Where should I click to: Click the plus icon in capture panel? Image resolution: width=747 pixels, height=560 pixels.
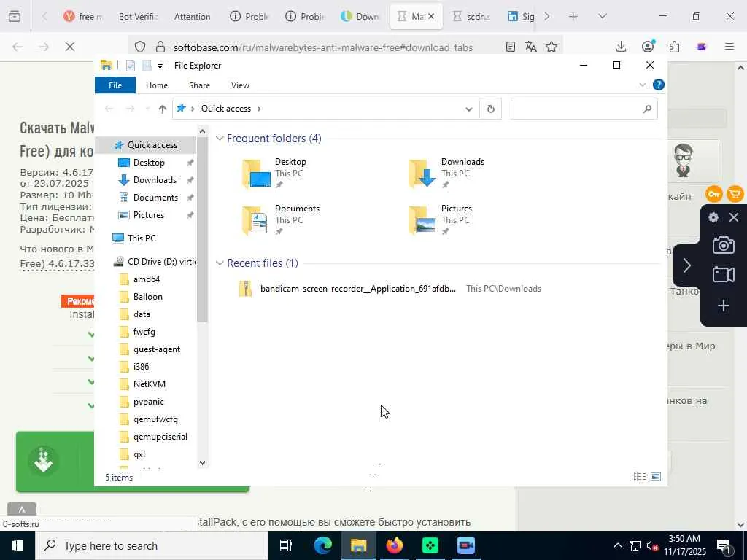(723, 306)
